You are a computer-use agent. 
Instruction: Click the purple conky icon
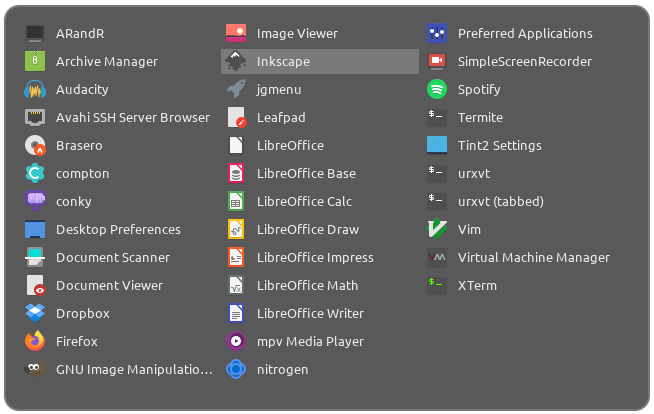35,201
